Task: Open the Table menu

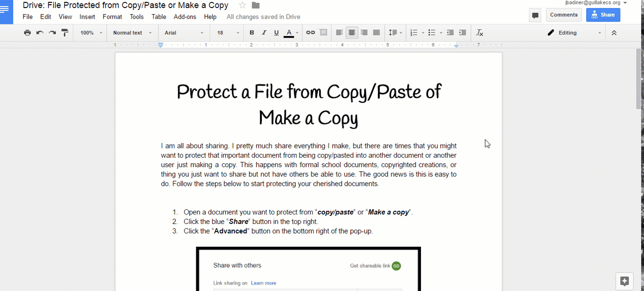Action: 159,17
